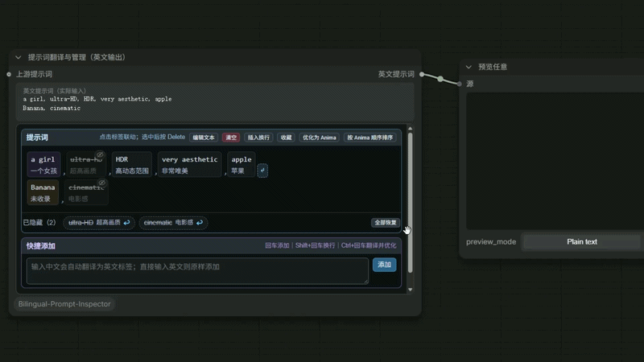Focus the 快捷添加 text input field
Viewport: 644px width, 362px height.
(x=197, y=271)
